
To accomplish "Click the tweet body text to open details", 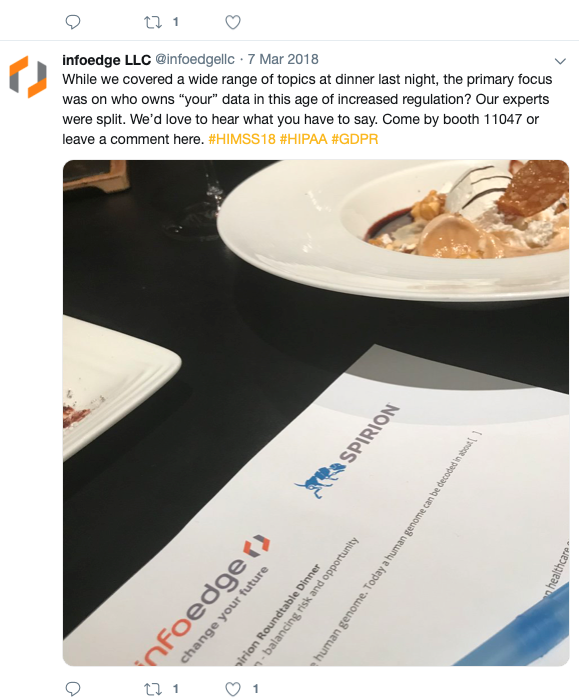I will [307, 109].
